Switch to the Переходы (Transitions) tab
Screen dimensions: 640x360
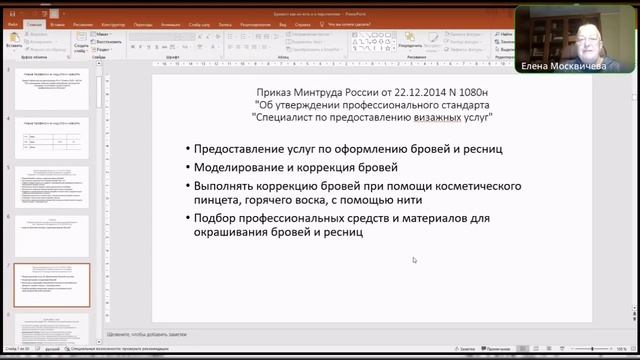click(x=143, y=25)
